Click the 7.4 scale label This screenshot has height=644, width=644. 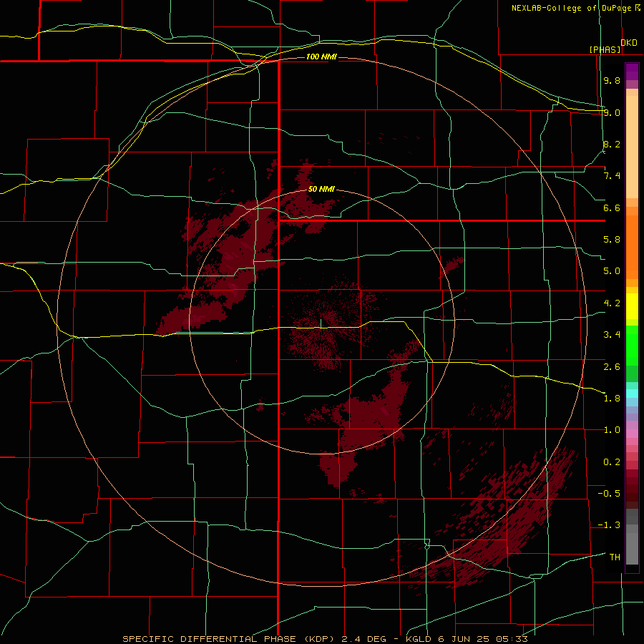click(612, 176)
